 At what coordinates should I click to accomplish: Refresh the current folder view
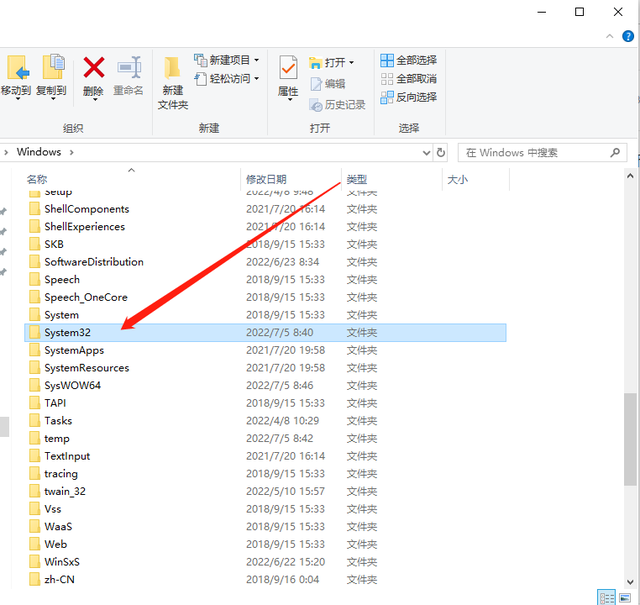441,153
